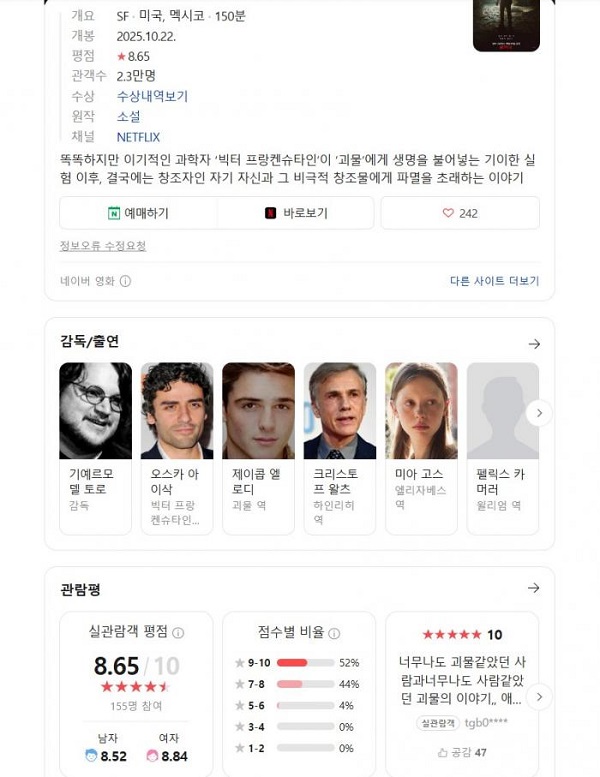
Task: Like the movie with the heart 242 button
Action: click(x=460, y=213)
